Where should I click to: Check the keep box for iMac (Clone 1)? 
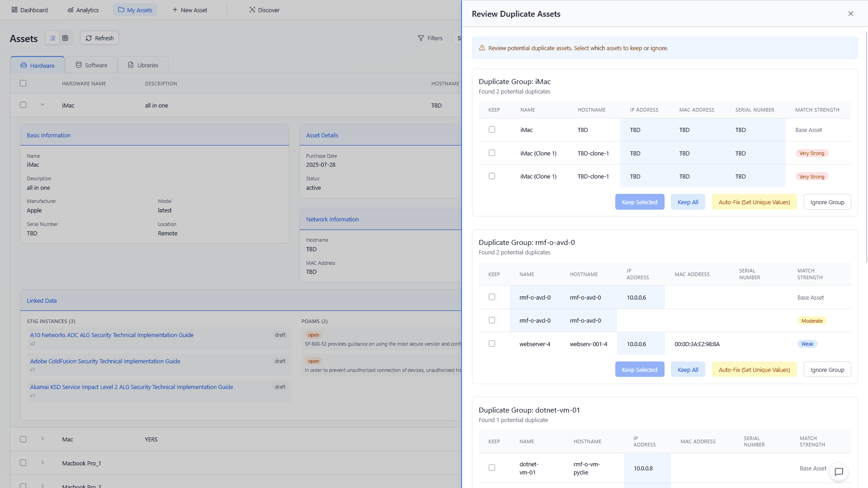[x=492, y=153]
